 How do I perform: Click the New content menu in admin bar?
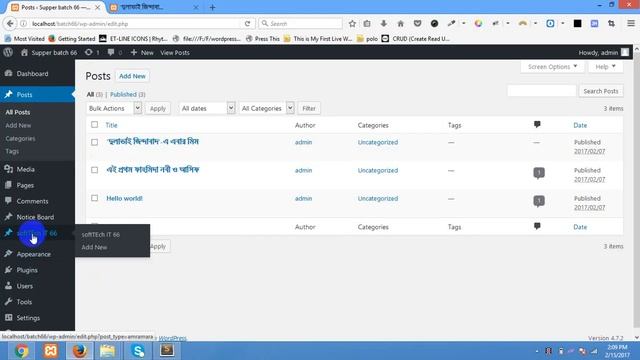pyautogui.click(x=142, y=53)
